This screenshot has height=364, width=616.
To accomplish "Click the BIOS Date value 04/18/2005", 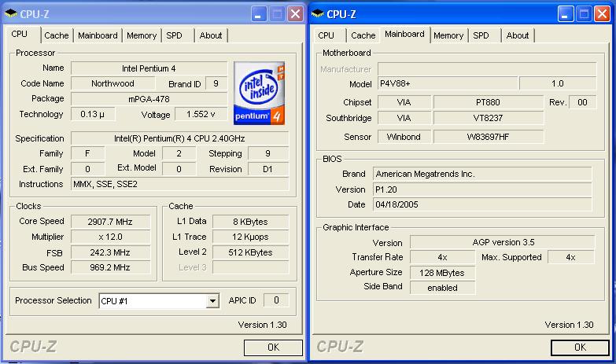I will pyautogui.click(x=482, y=204).
